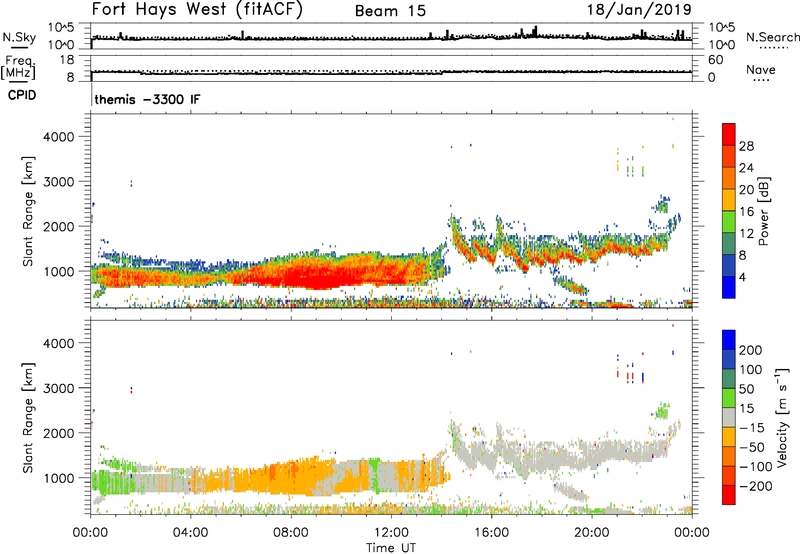Viewport: 800px width, 554px height.
Task: Click the '28' tick on the power colorbar
Action: point(746,146)
